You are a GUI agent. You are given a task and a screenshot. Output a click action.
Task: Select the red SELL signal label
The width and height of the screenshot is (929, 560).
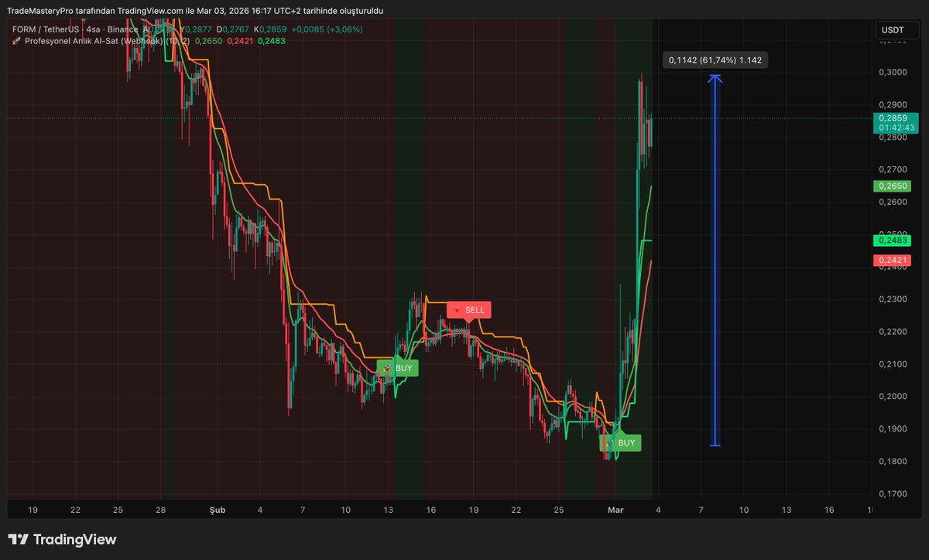point(468,310)
